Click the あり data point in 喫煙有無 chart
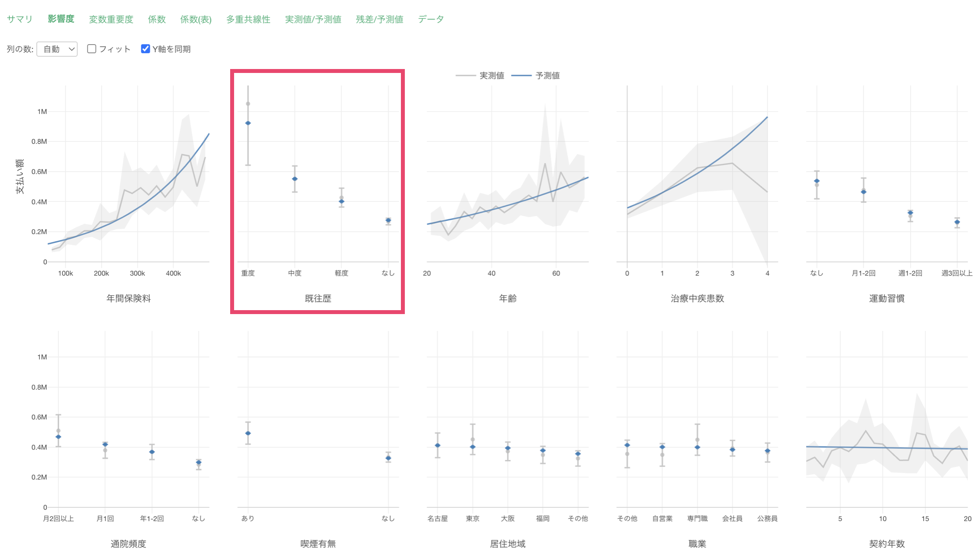Image resolution: width=980 pixels, height=560 pixels. coord(248,433)
